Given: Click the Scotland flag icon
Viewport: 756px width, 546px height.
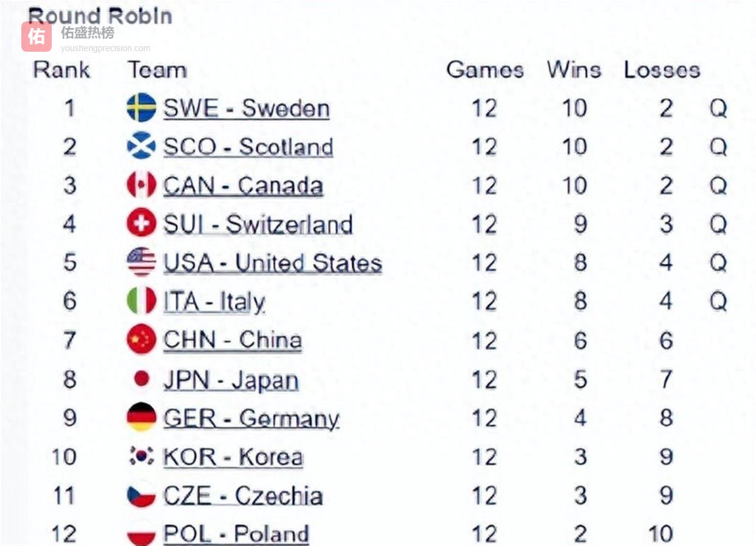Looking at the screenshot, I should (x=141, y=146).
